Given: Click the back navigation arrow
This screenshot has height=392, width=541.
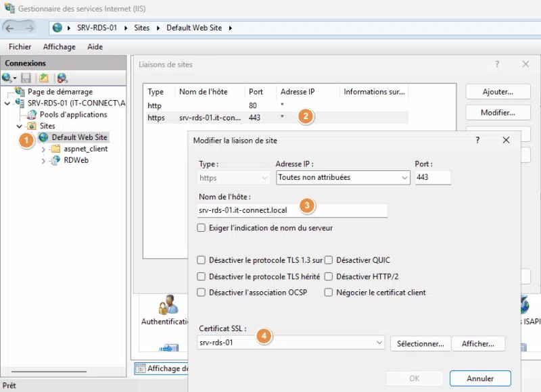Looking at the screenshot, I should [11, 28].
